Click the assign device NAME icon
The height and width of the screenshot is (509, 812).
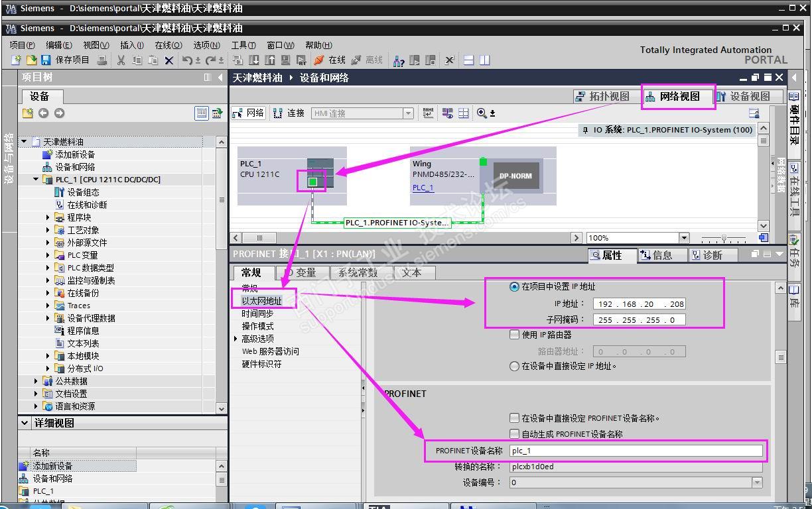coord(429,113)
